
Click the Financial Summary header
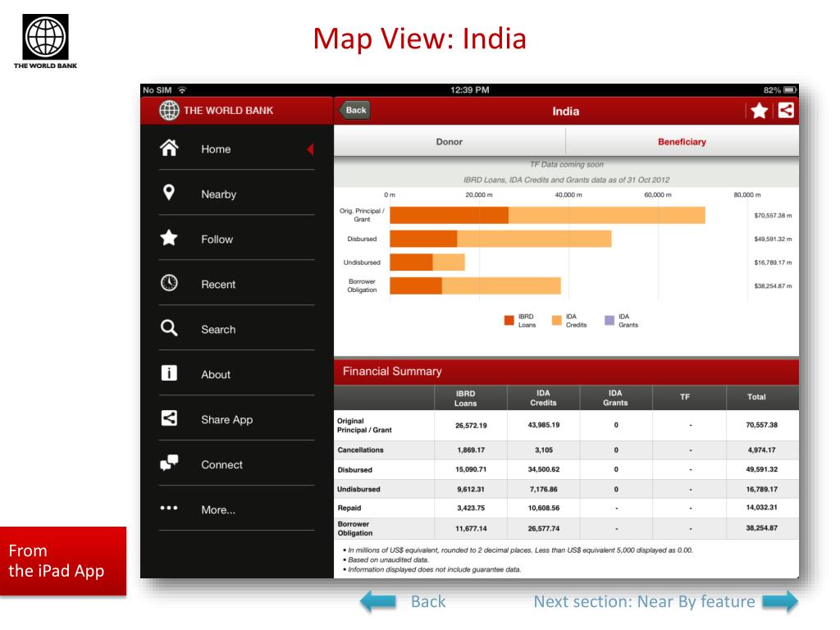tap(566, 372)
